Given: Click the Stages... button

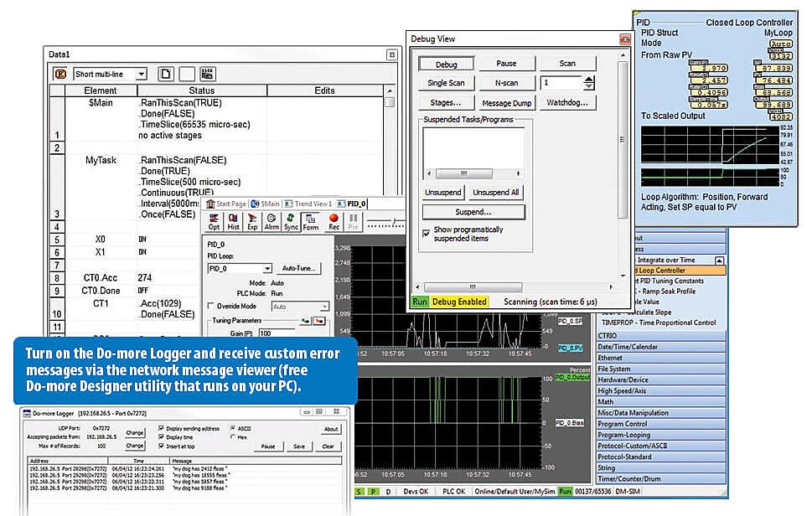Looking at the screenshot, I should click(446, 102).
